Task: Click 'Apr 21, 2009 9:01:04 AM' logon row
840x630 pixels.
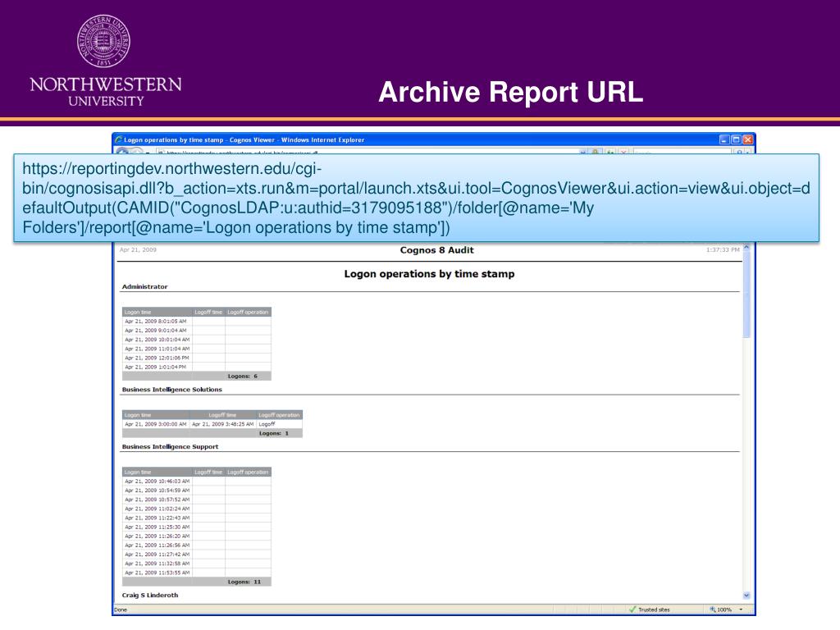Action: pyautogui.click(x=197, y=331)
